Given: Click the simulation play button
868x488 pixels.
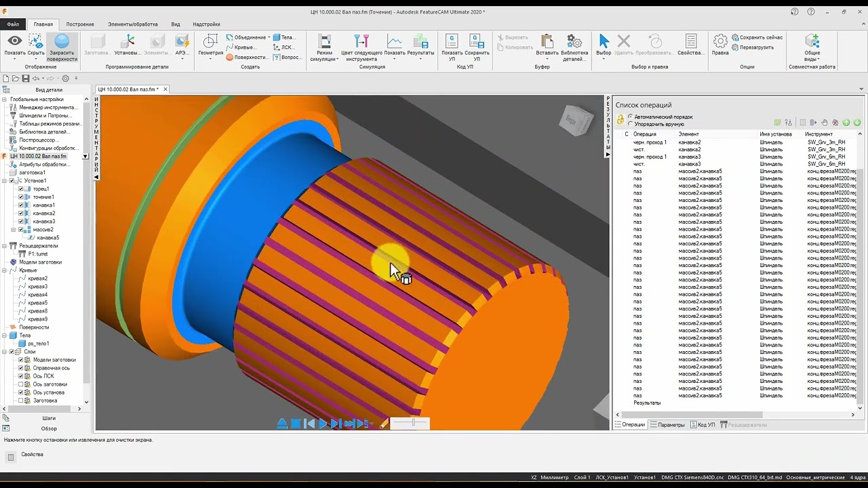Looking at the screenshot, I should (323, 424).
